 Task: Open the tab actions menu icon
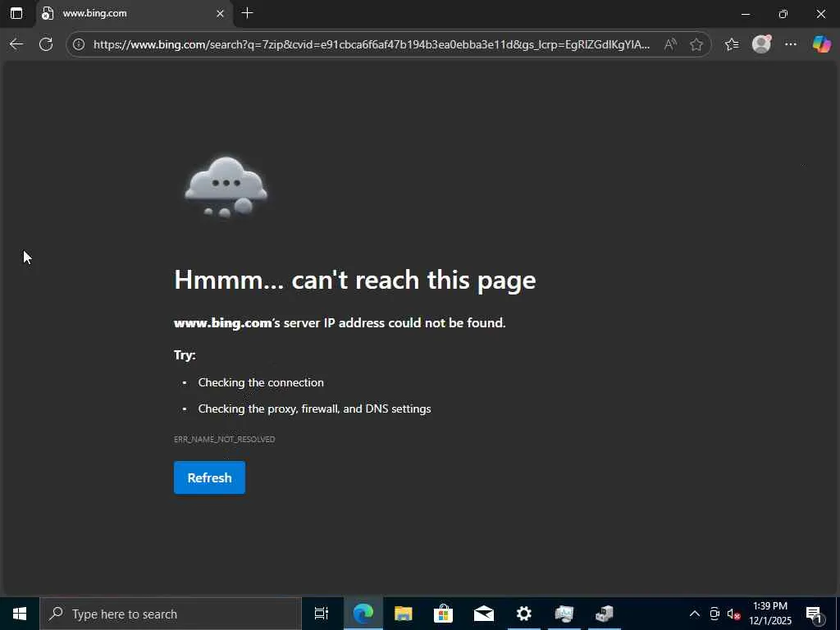pyautogui.click(x=16, y=13)
